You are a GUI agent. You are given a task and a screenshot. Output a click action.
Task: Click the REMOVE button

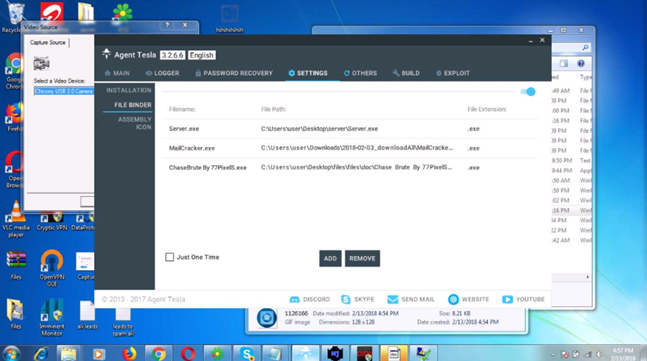[x=362, y=258]
